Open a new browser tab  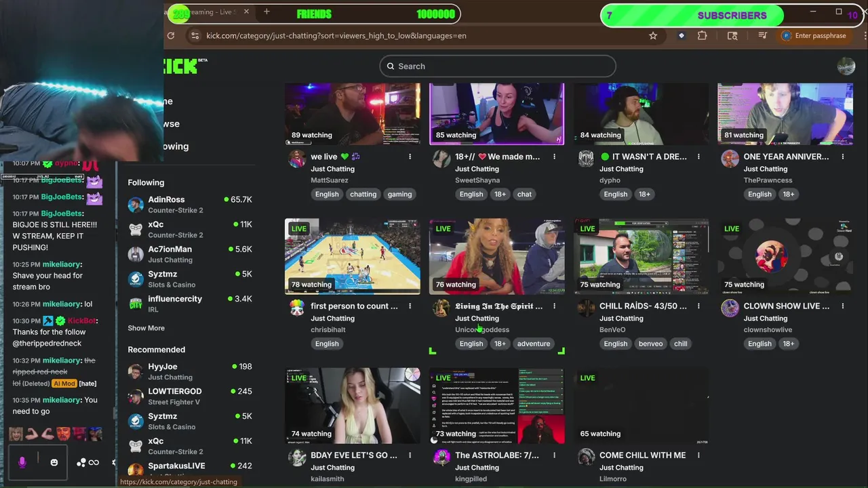tap(267, 12)
